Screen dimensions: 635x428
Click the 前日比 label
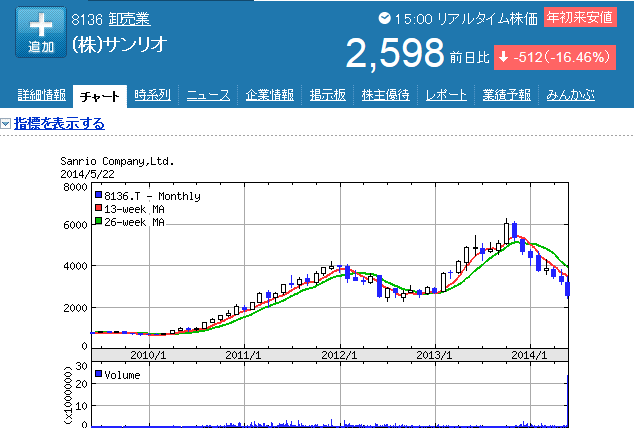[469, 58]
